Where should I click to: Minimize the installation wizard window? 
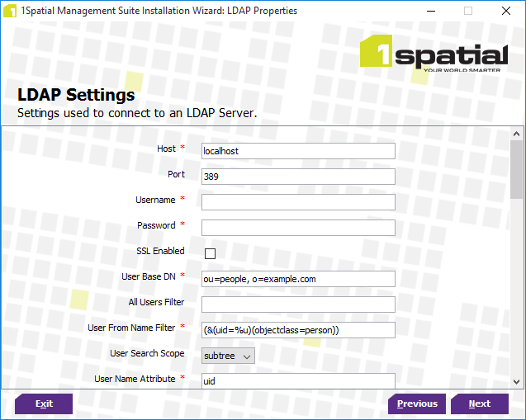point(430,12)
